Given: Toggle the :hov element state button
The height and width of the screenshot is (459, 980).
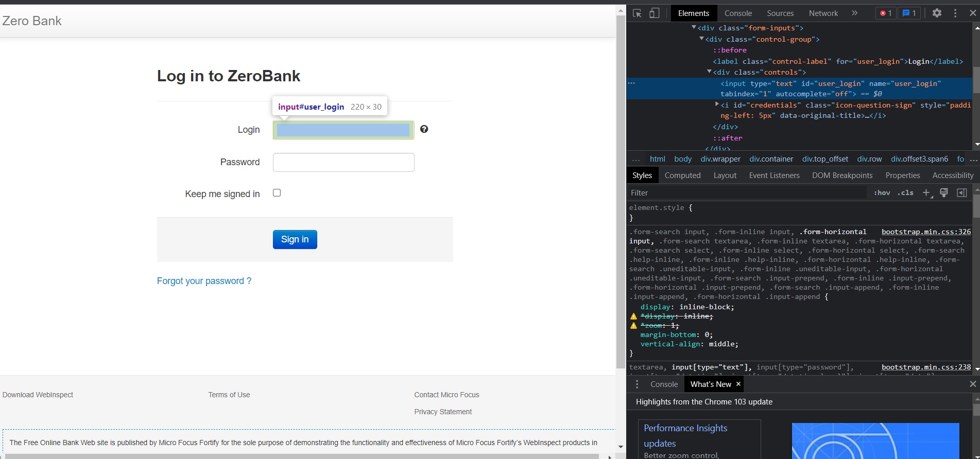Looking at the screenshot, I should pos(882,192).
